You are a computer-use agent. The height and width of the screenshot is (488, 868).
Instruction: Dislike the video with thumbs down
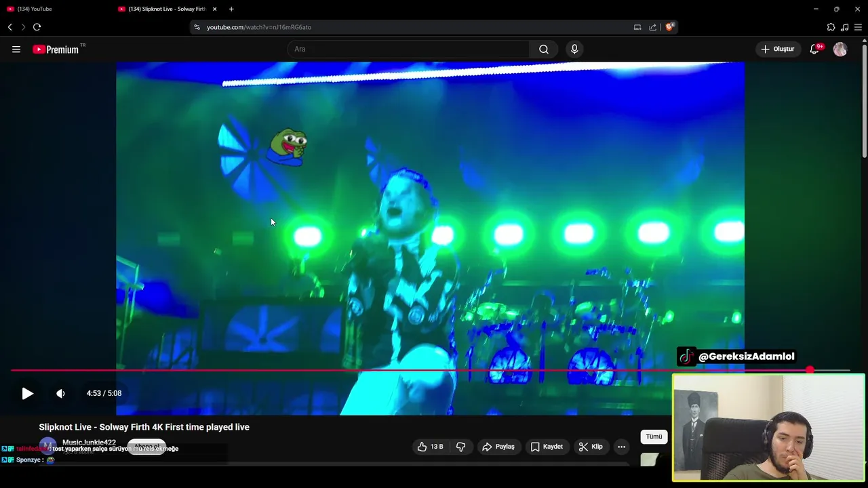click(461, 447)
